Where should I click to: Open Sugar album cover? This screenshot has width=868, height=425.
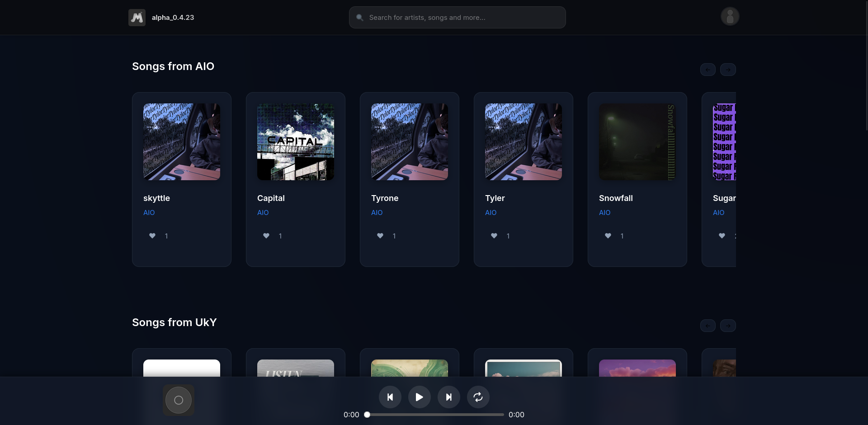[x=724, y=142]
